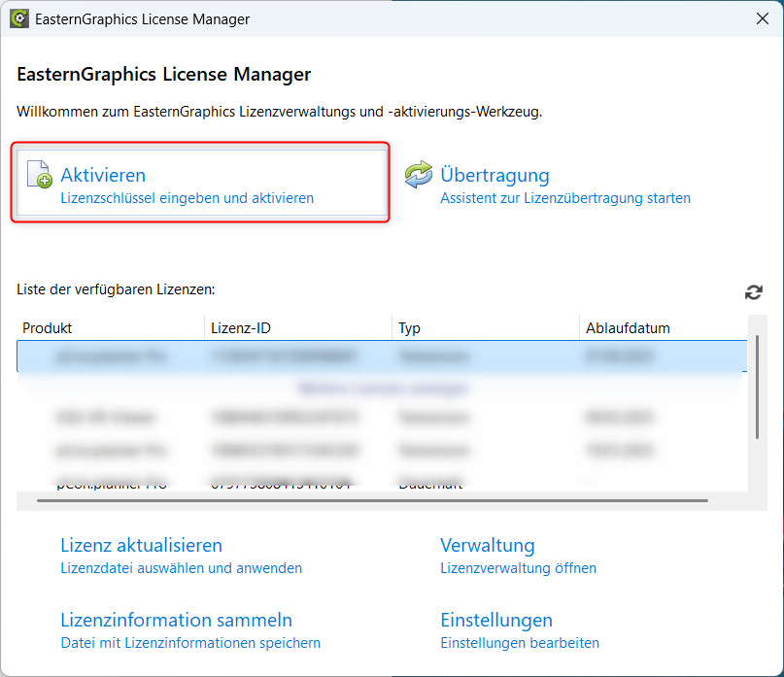The height and width of the screenshot is (677, 784).
Task: Click Lizenzinformation sammeln
Action: coord(176,621)
